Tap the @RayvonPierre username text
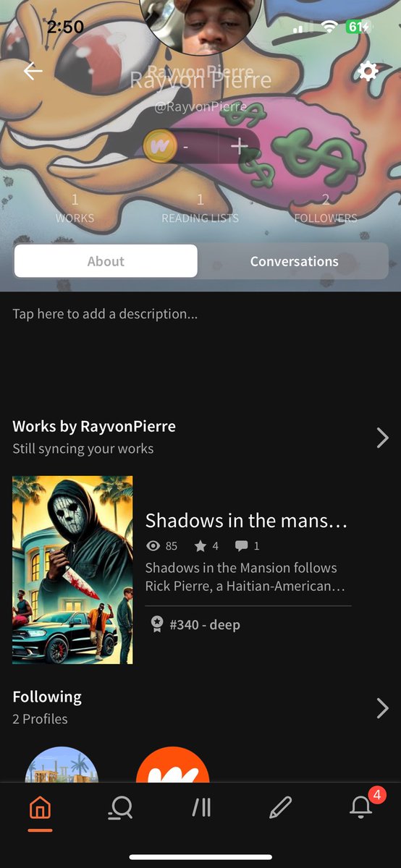 [x=200, y=107]
